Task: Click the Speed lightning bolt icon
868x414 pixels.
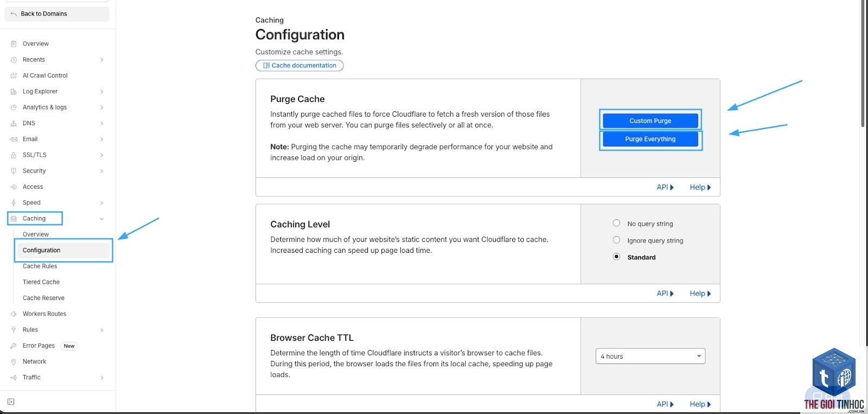Action: [14, 203]
